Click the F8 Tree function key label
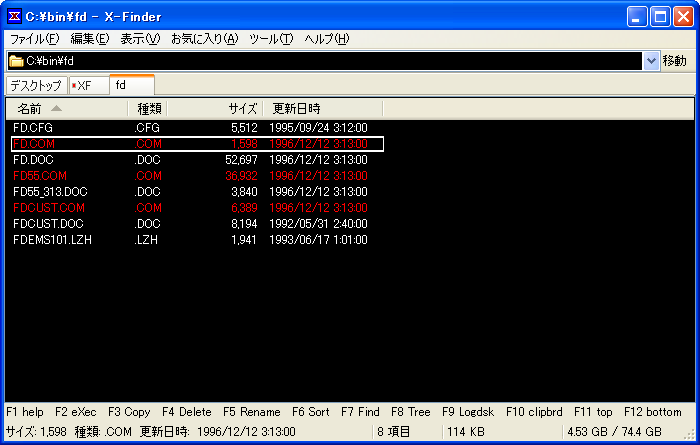The height and width of the screenshot is (445, 700). [411, 412]
